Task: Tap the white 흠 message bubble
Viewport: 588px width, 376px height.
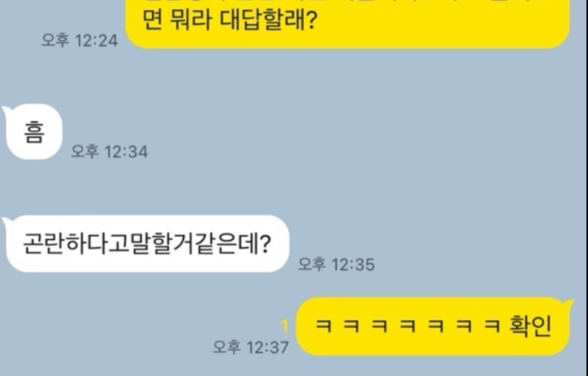Action: (34, 132)
